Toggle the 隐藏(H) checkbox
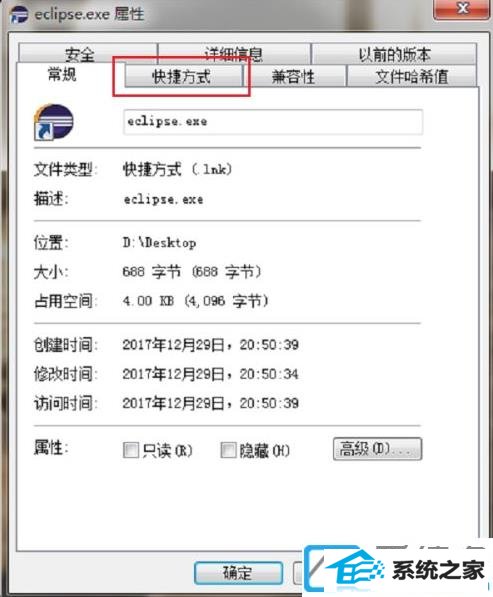 pos(228,450)
